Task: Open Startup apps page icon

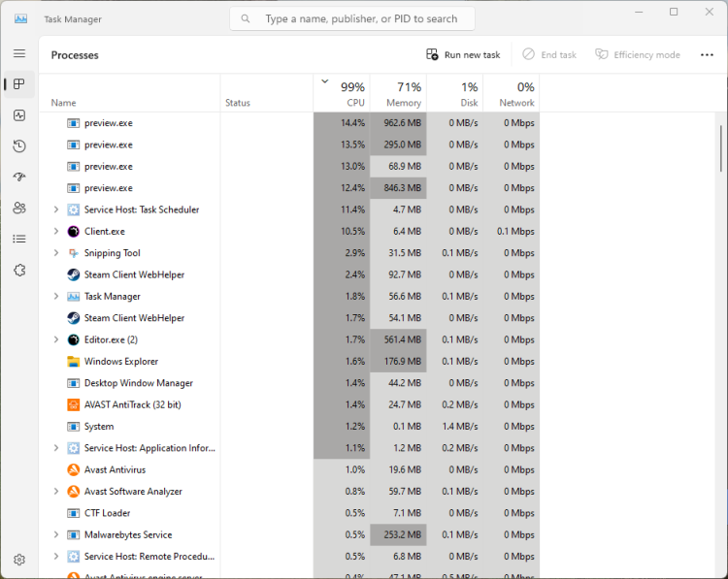Action: pyautogui.click(x=19, y=177)
